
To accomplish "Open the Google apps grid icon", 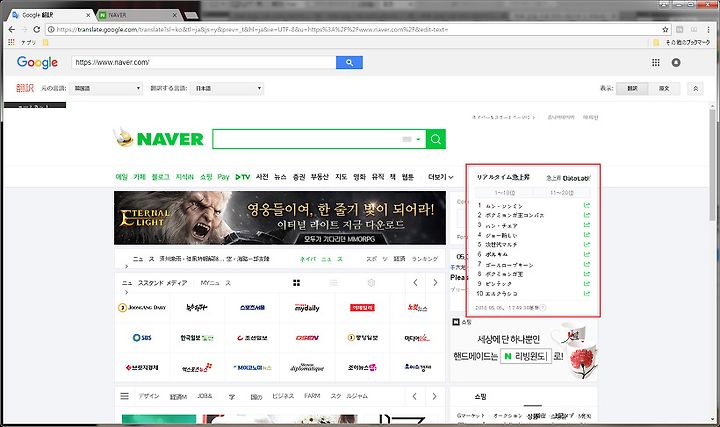I will coord(656,62).
